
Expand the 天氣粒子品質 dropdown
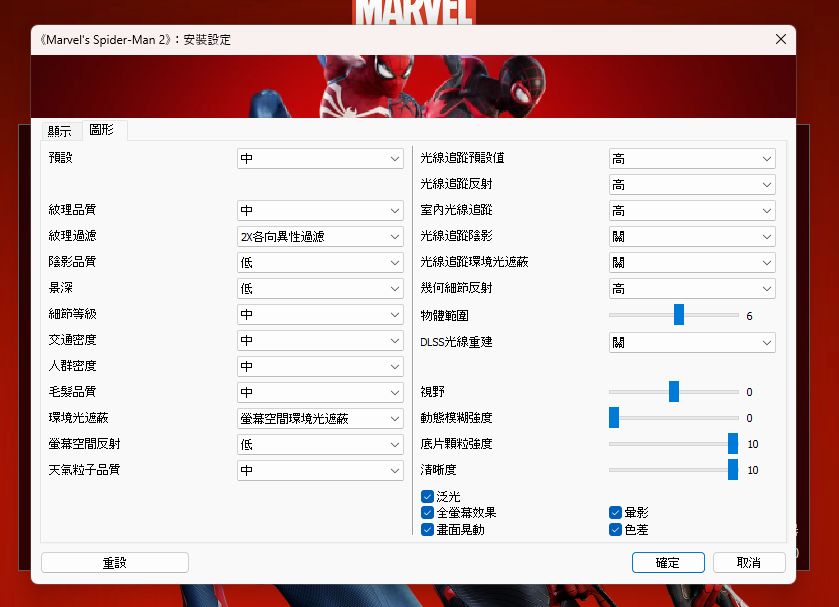pyautogui.click(x=320, y=471)
